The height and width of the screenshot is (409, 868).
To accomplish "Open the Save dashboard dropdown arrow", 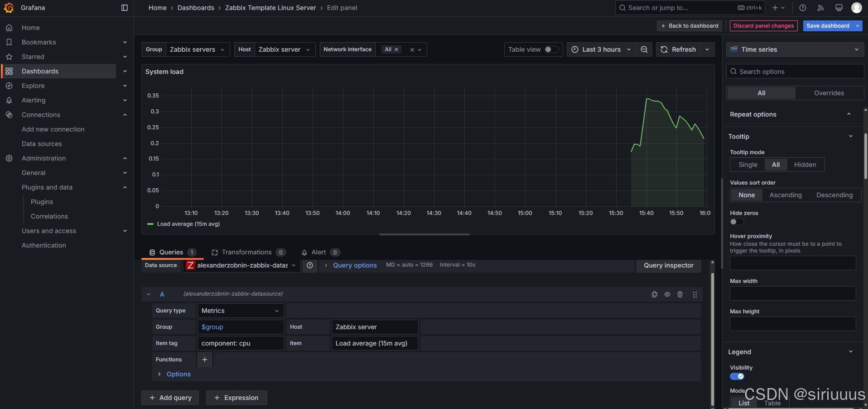I will [x=858, y=26].
